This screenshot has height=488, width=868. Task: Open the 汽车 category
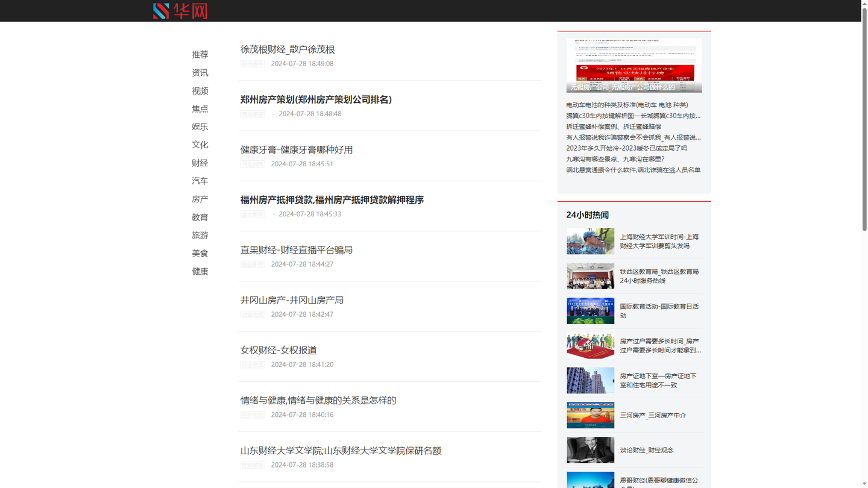[x=200, y=181]
